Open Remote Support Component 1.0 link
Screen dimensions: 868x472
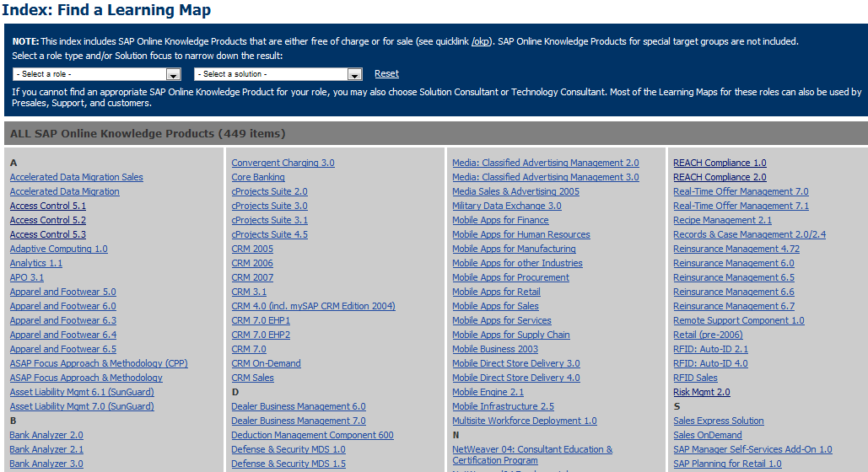point(738,320)
